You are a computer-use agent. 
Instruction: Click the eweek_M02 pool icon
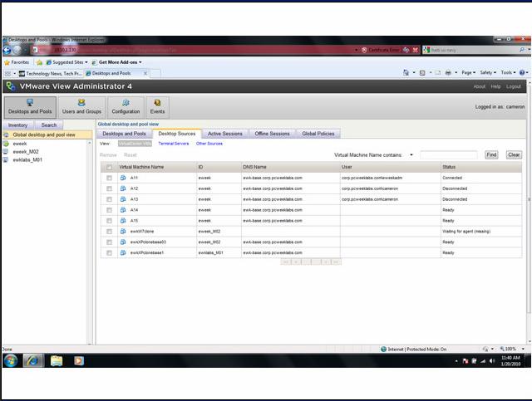[6, 152]
